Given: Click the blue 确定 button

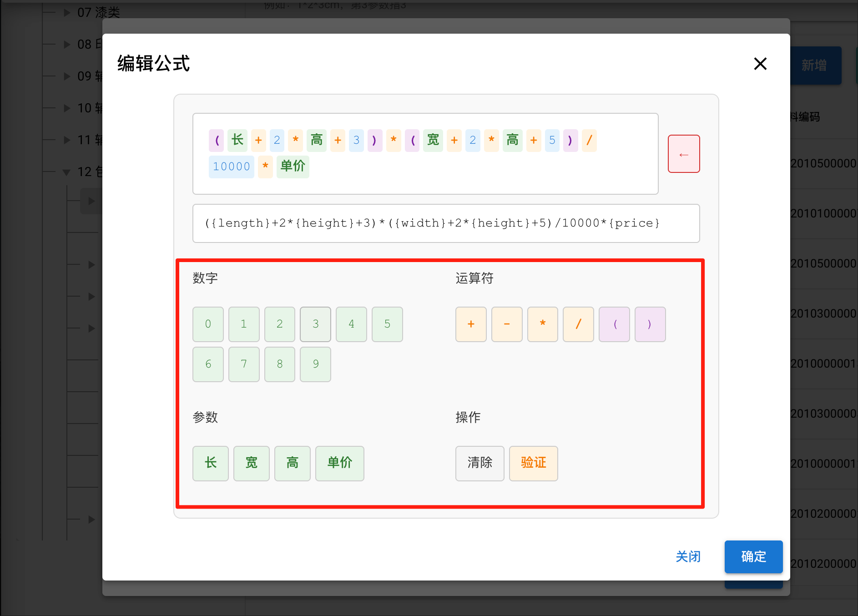Looking at the screenshot, I should pyautogui.click(x=753, y=556).
